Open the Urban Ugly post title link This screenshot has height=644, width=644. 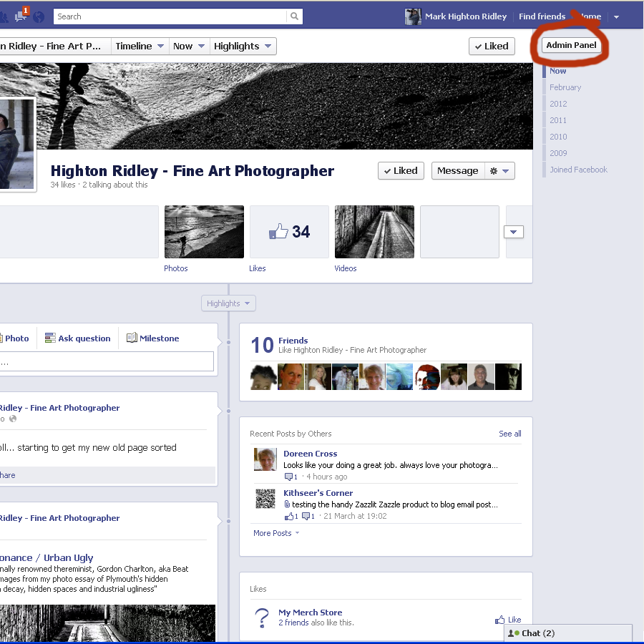(x=47, y=557)
